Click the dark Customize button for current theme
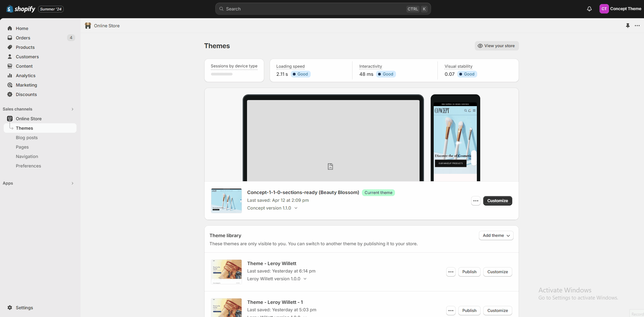Image resolution: width=644 pixels, height=317 pixels. pyautogui.click(x=497, y=201)
